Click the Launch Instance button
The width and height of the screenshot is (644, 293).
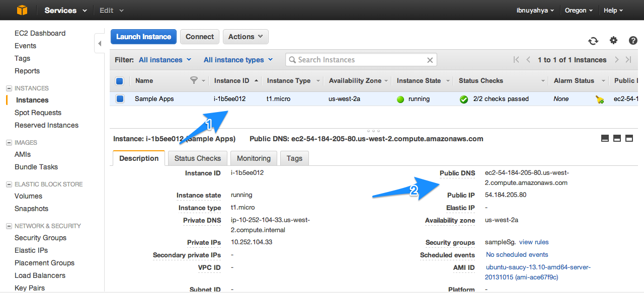[143, 37]
